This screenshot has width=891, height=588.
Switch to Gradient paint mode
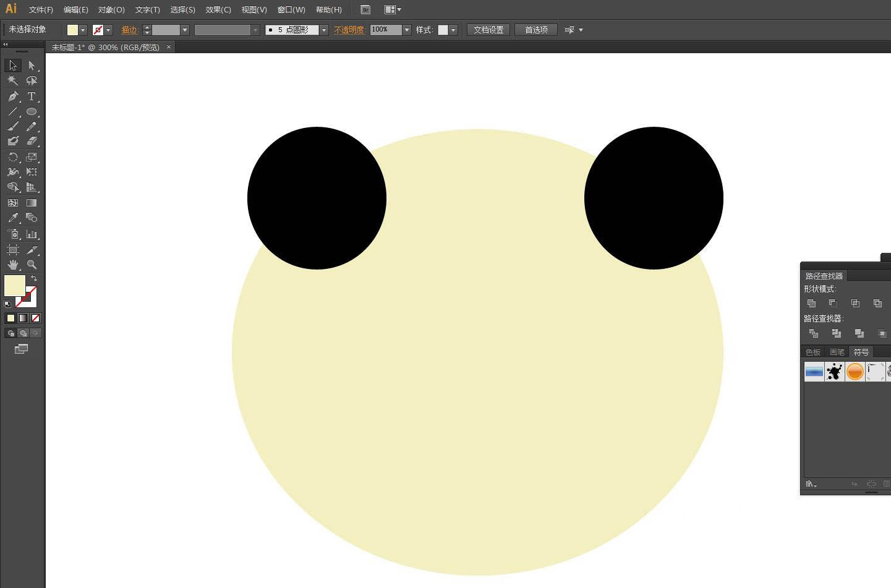pyautogui.click(x=23, y=318)
